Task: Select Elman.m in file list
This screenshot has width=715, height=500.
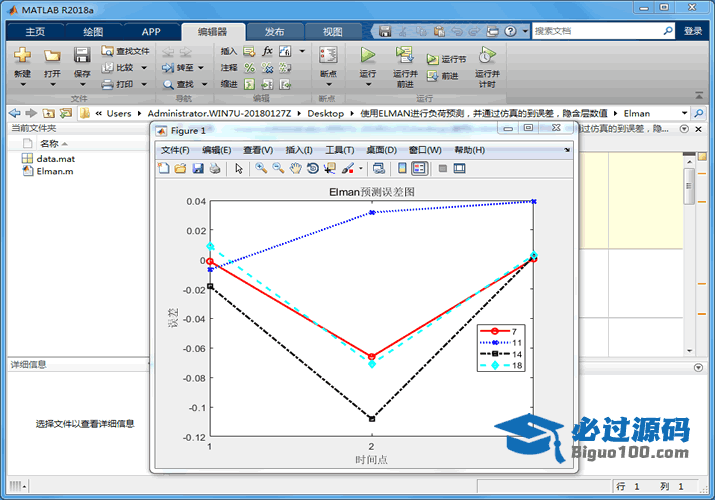Action: (48, 171)
